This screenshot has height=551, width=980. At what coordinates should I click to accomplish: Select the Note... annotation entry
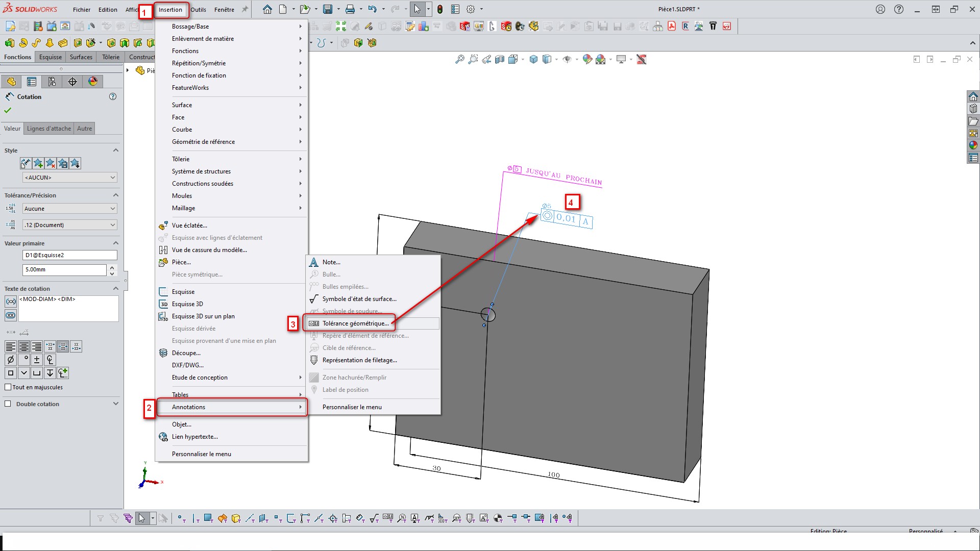tap(331, 262)
